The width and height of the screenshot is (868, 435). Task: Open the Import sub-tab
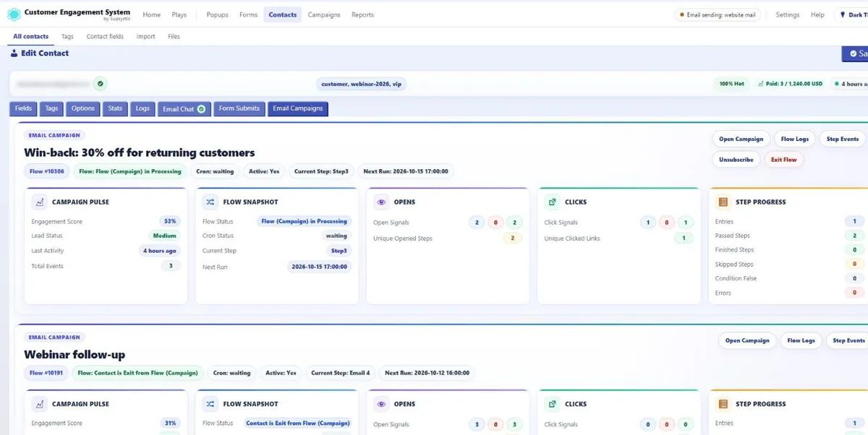(x=146, y=37)
